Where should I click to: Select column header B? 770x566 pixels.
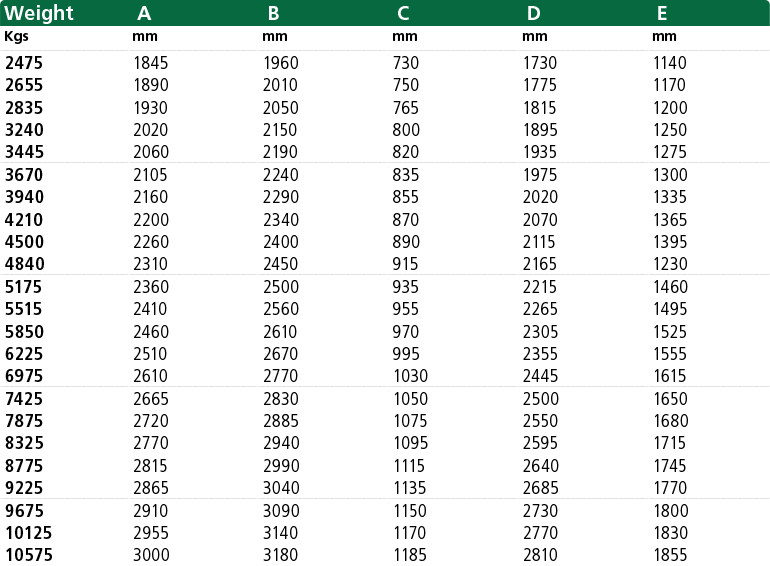coord(274,13)
